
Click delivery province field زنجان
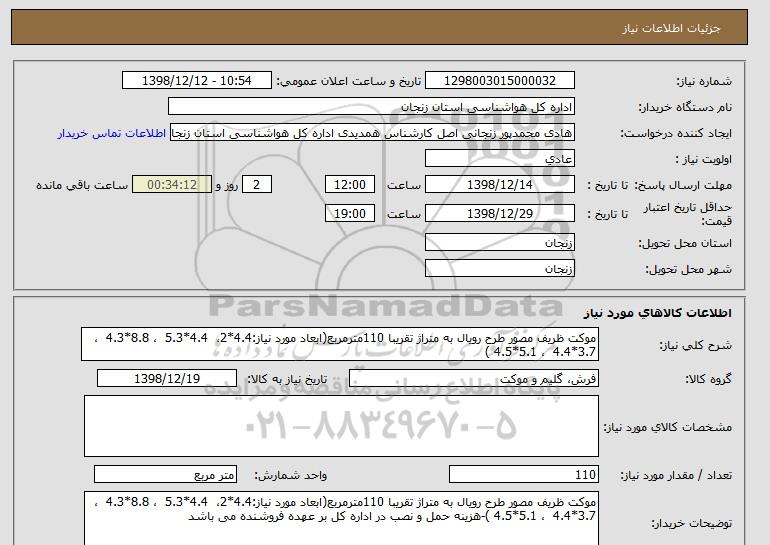(499, 243)
